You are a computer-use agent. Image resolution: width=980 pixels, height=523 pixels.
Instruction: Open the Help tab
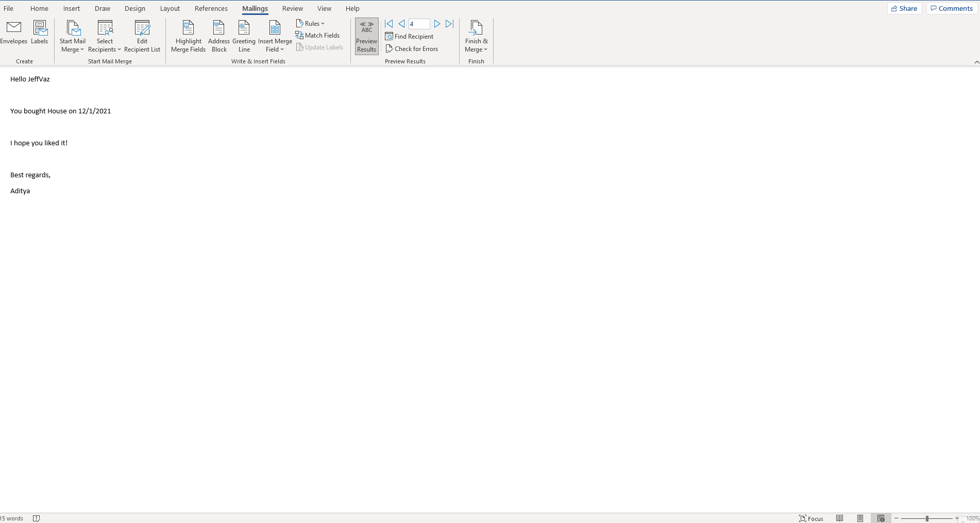point(352,8)
